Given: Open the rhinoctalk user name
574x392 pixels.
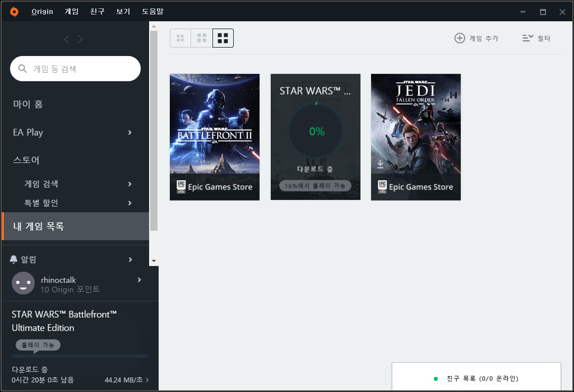Looking at the screenshot, I should (58, 280).
